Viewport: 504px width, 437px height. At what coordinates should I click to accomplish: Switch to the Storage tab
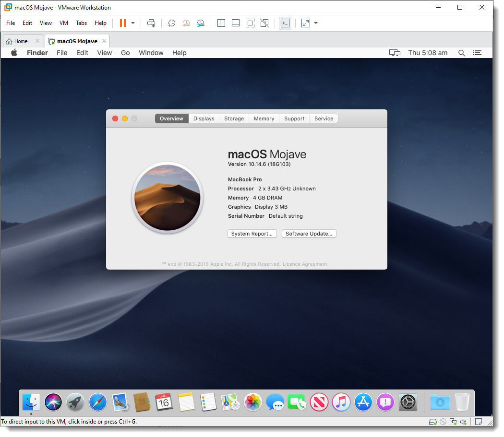(234, 118)
